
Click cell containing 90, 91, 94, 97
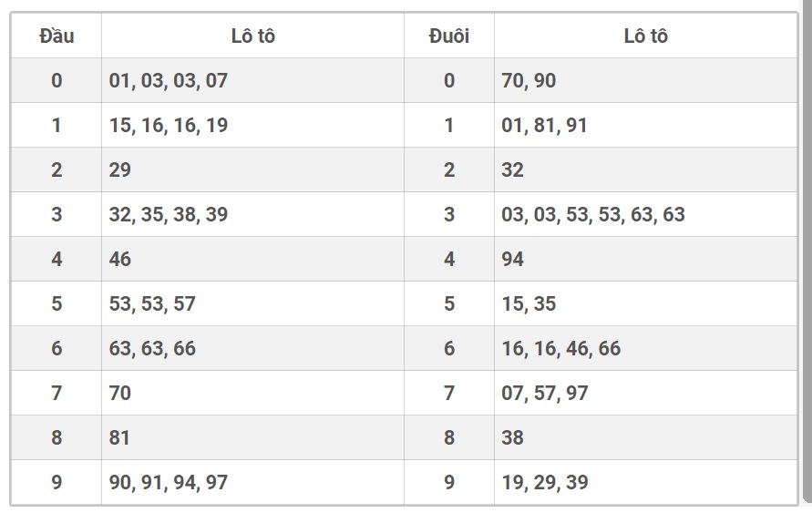[252, 482]
